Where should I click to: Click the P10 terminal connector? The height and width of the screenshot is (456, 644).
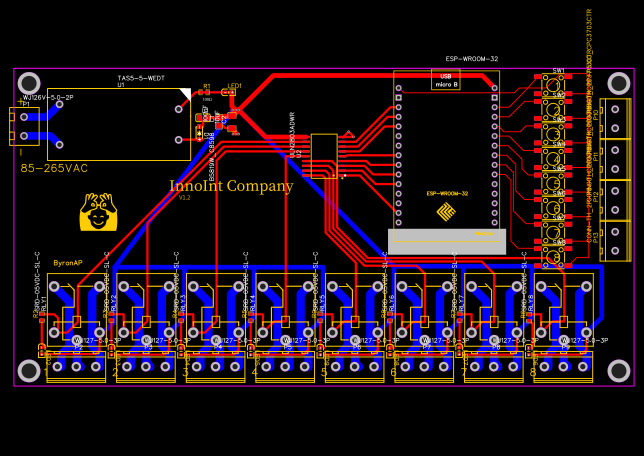click(x=615, y=118)
